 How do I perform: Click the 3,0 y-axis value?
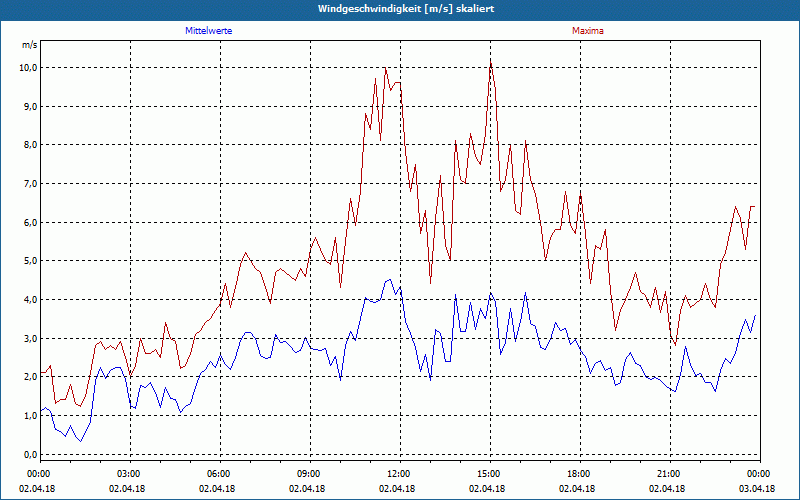[31, 338]
